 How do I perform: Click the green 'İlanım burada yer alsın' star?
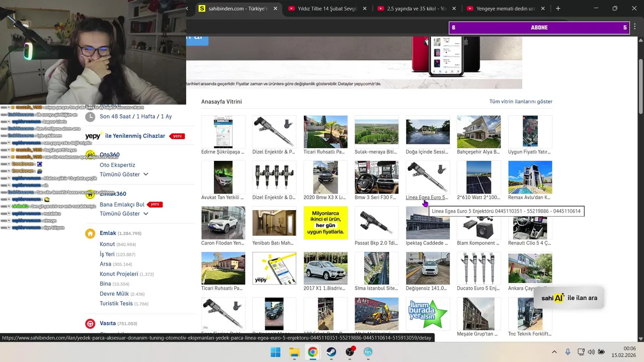click(x=428, y=314)
